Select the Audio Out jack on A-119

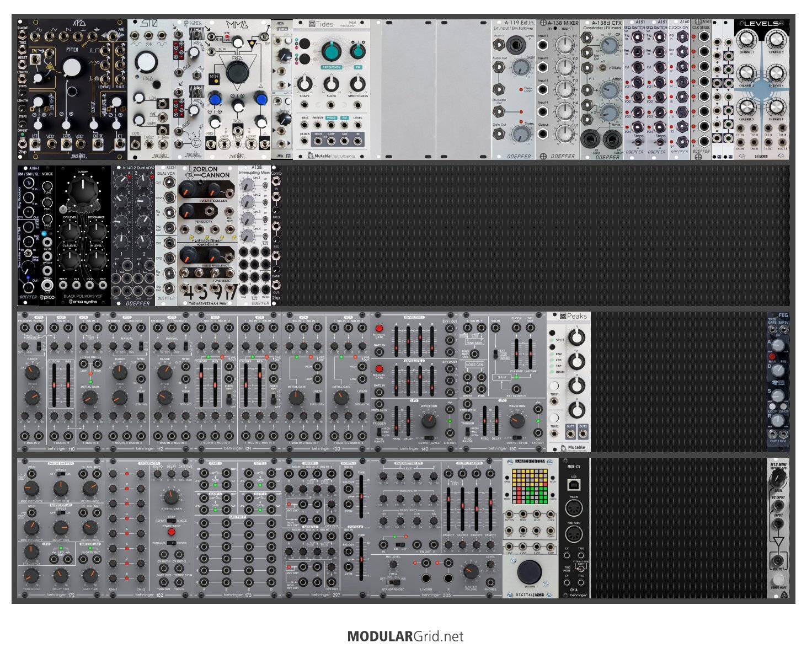point(498,67)
